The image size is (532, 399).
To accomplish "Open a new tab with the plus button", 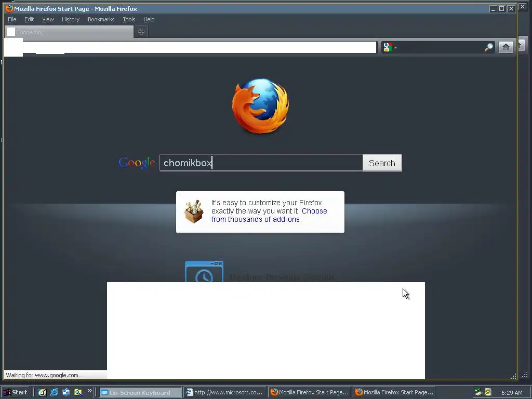I will [141, 32].
